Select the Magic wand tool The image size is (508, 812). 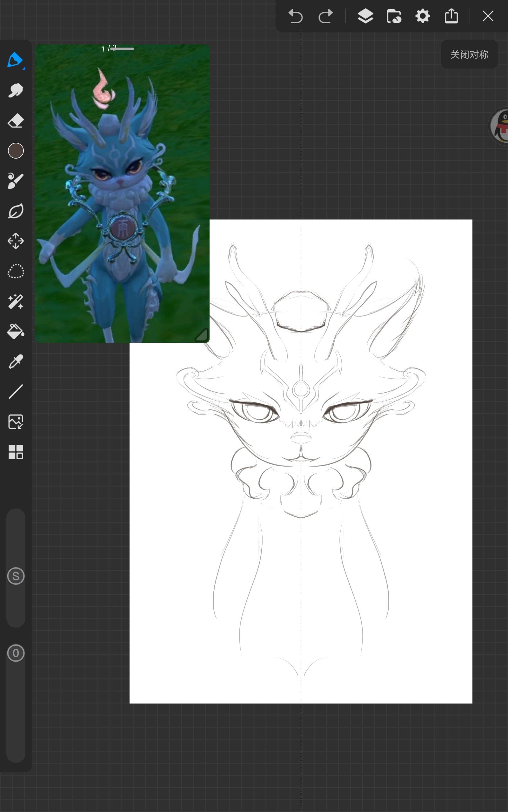(x=16, y=301)
